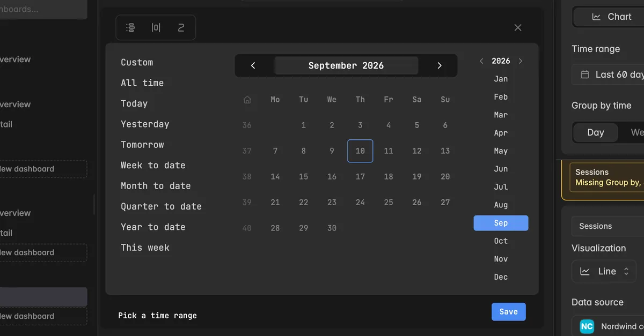Step back to previous year chevron
Screen dimensions: 644x336
(x=481, y=61)
